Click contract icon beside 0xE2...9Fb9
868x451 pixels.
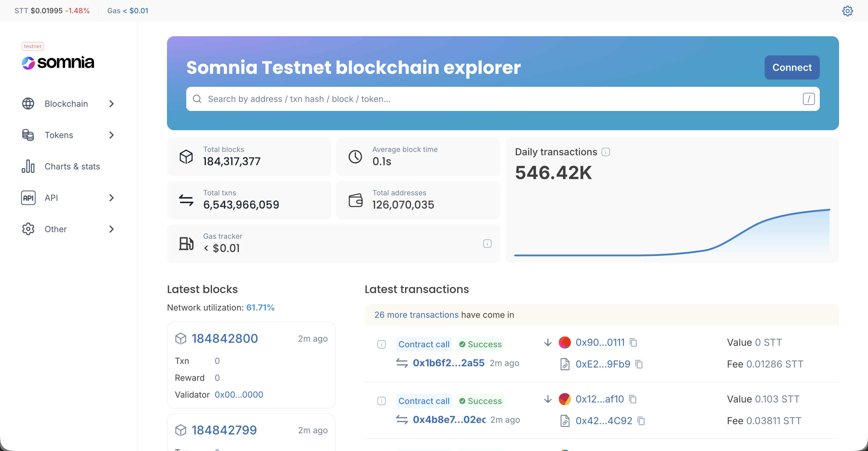click(x=565, y=364)
